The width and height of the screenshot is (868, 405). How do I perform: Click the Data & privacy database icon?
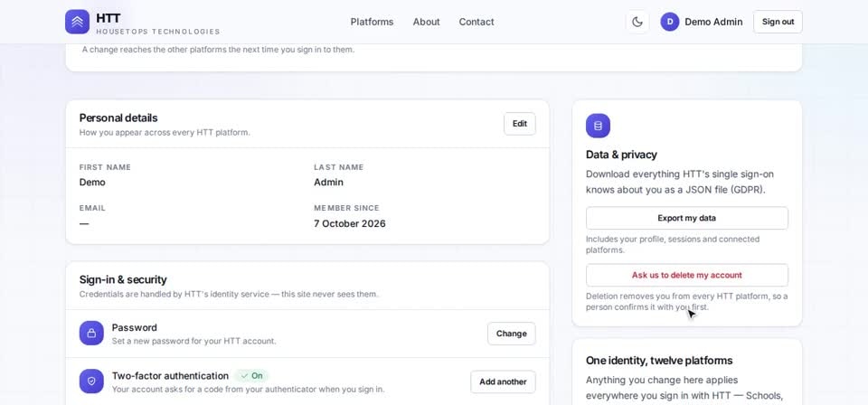[x=598, y=126]
